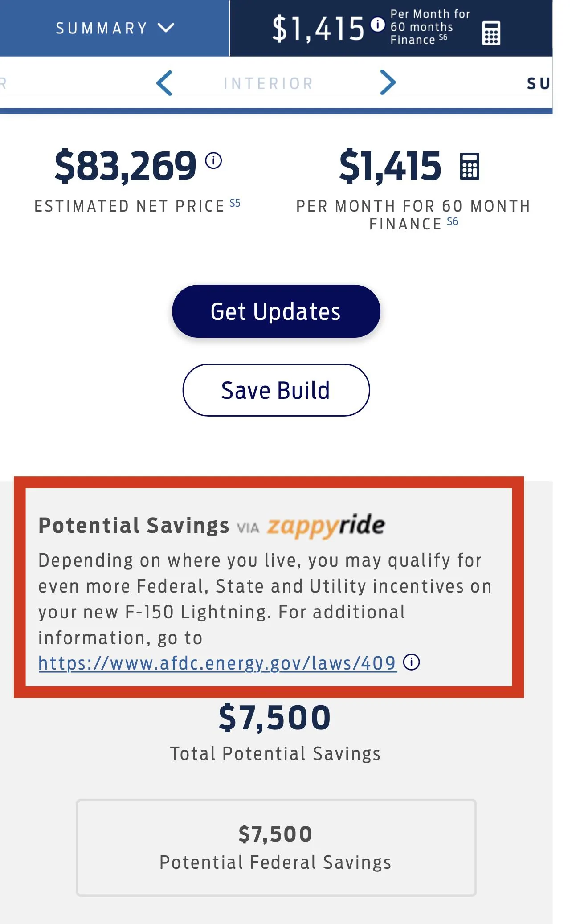Screen dimensions: 572x924
Task: Open info icon next to the $83,269 price
Action: (x=213, y=160)
